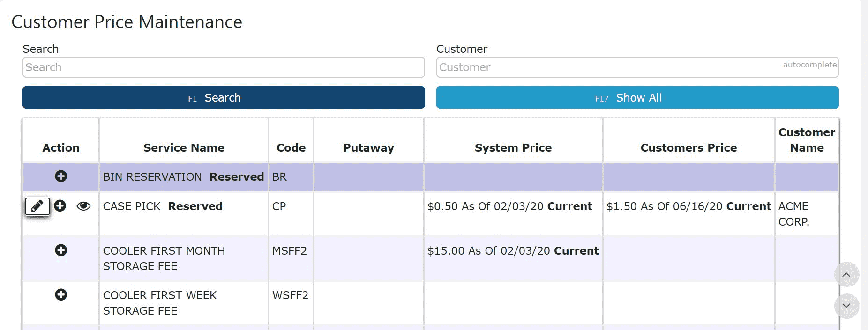Click the Service Name column header
Image resolution: width=868 pixels, height=330 pixels.
184,148
